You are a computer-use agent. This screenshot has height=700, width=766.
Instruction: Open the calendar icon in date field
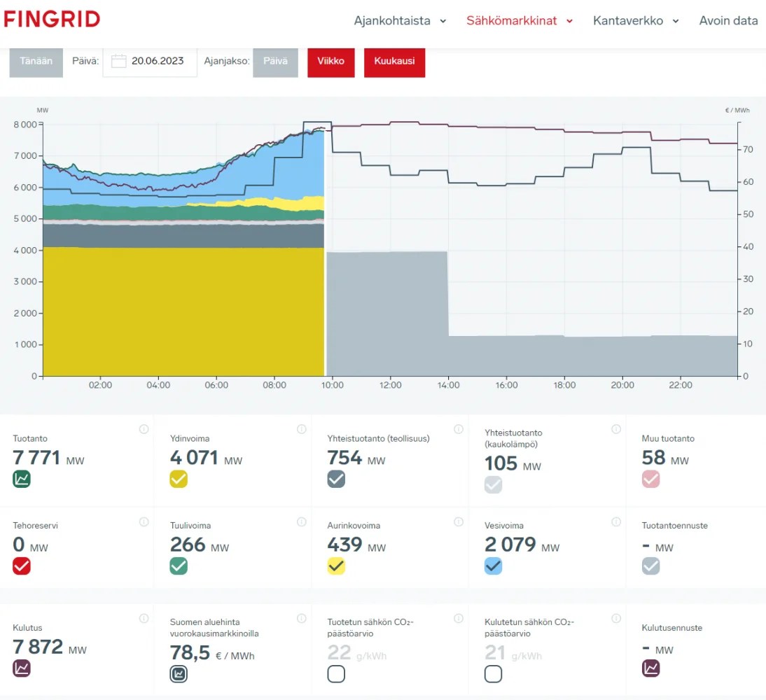[118, 61]
